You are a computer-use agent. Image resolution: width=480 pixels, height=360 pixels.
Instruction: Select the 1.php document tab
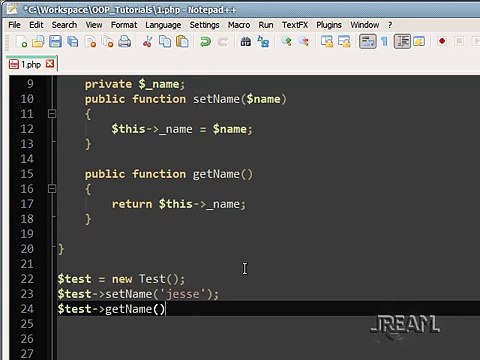[x=31, y=64]
